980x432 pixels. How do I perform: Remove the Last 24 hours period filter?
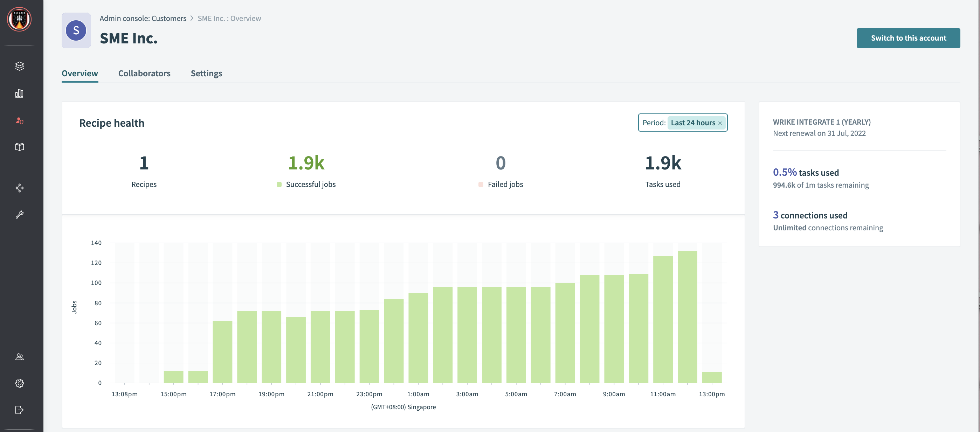(x=720, y=123)
